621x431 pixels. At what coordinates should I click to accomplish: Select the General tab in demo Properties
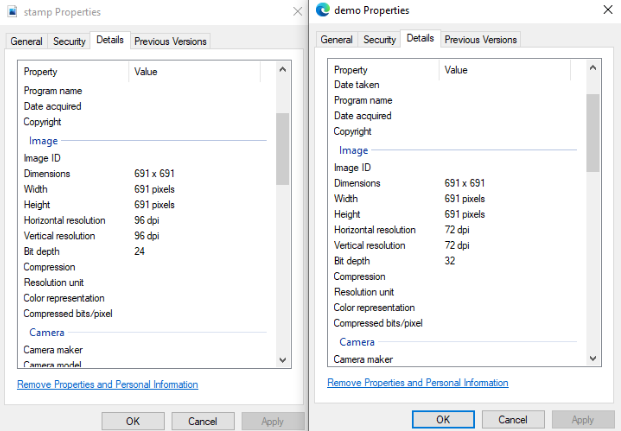click(x=336, y=39)
